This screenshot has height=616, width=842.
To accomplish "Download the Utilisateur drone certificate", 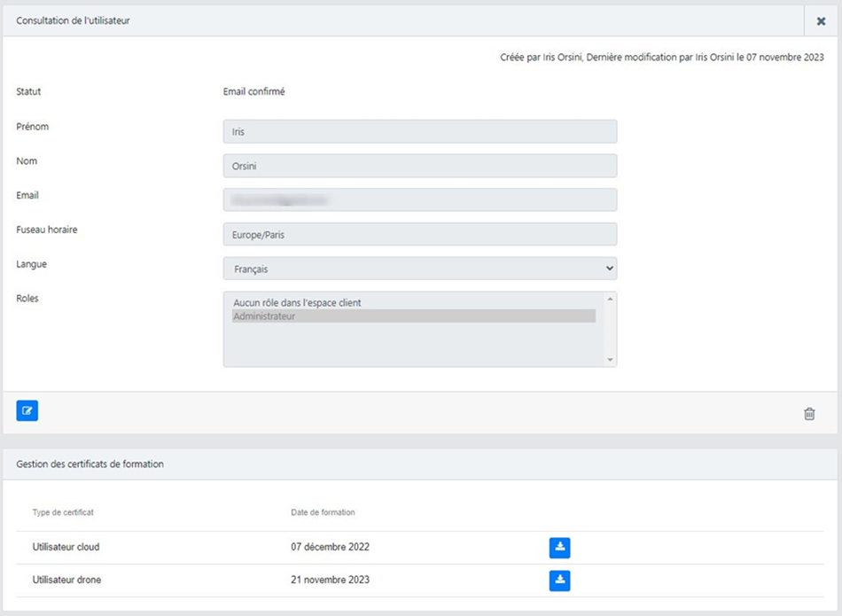I will point(559,581).
